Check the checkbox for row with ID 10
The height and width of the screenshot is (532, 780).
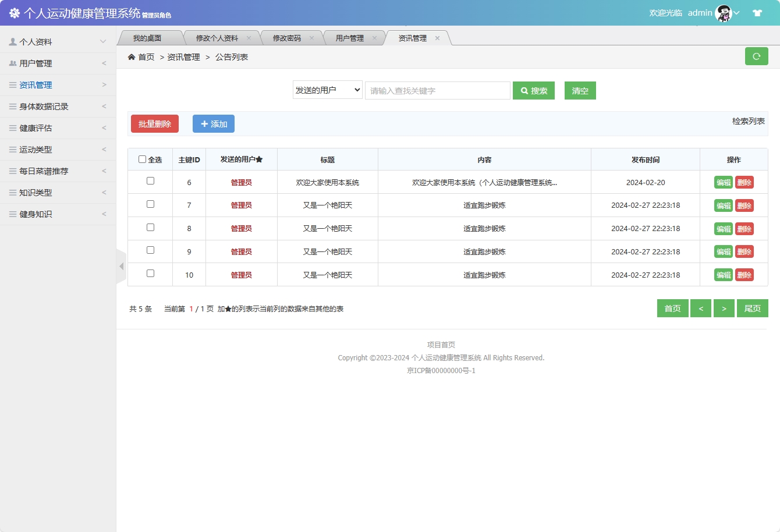pos(150,274)
